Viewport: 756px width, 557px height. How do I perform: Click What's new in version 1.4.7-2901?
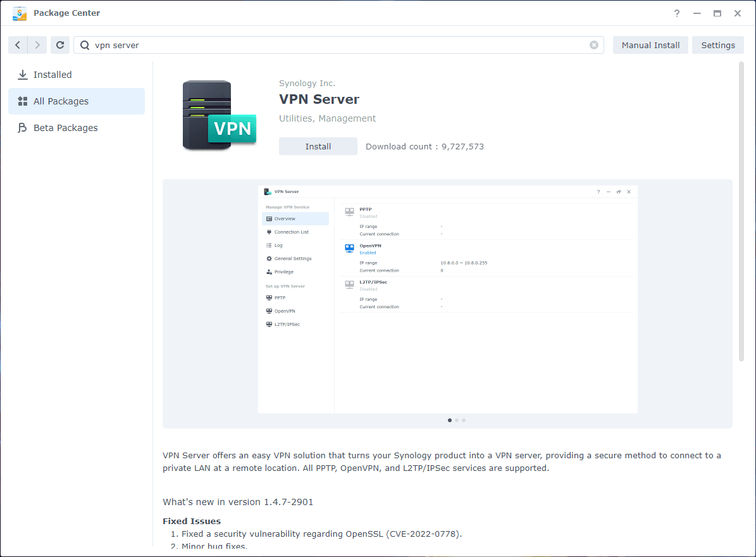(238, 502)
